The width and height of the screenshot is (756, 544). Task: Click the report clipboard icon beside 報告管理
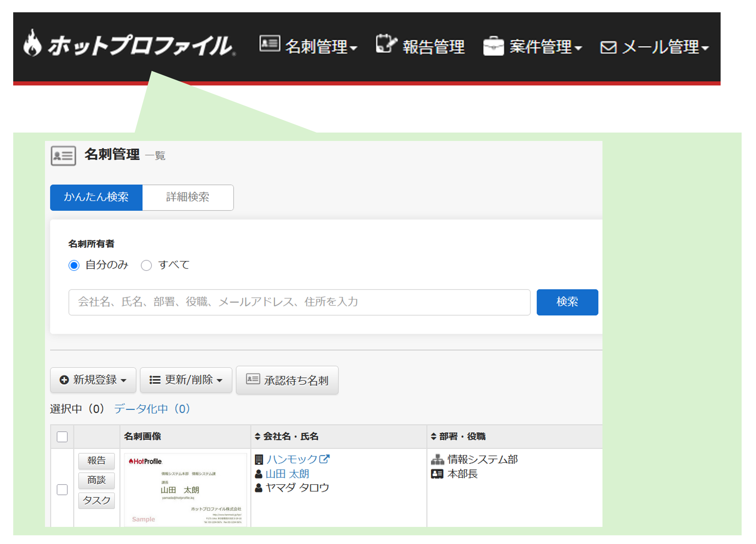pos(386,44)
